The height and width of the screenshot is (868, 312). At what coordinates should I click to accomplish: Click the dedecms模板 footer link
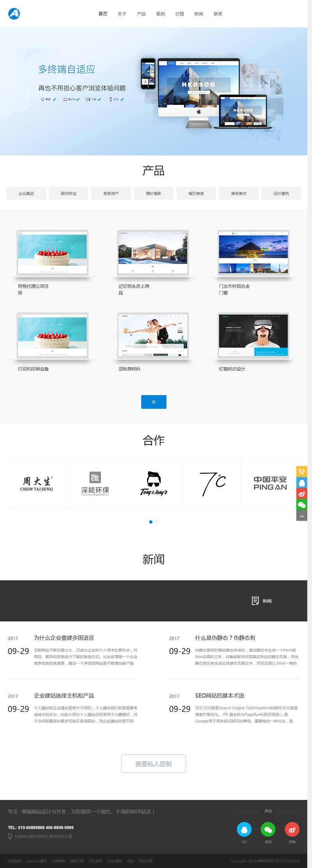[36, 861]
